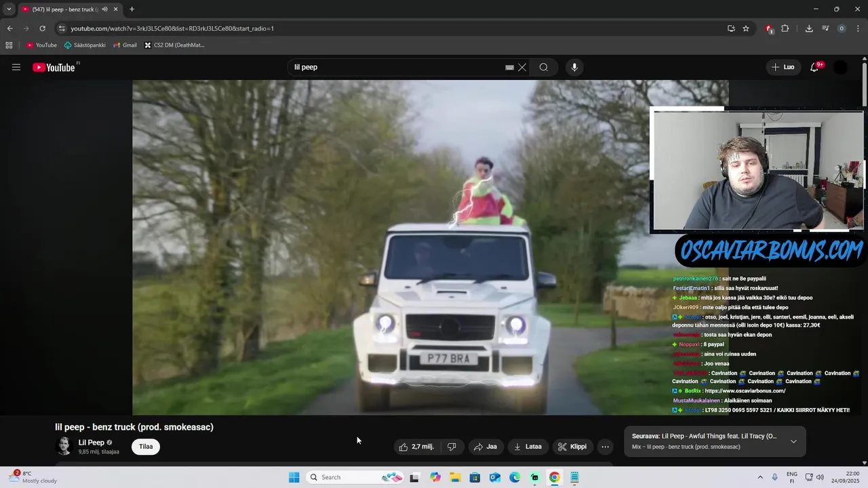Open the volume speaker tray icon
Viewport: 868px width, 488px height.
tap(820, 477)
